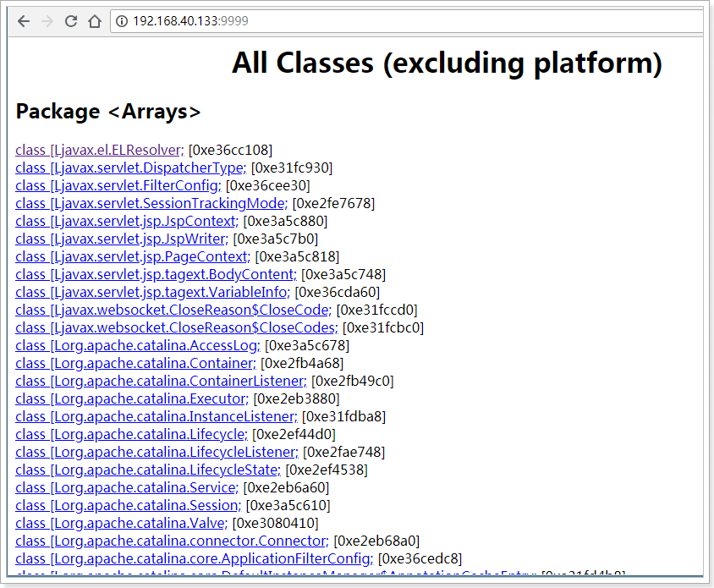Open class [Ljavax.servlet.jsp.tagext.VariableInfo; link
Screen dimensions: 714x588
pos(153,292)
